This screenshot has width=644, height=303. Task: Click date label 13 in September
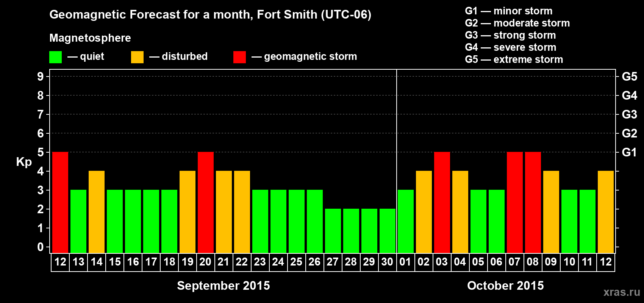tap(78, 262)
